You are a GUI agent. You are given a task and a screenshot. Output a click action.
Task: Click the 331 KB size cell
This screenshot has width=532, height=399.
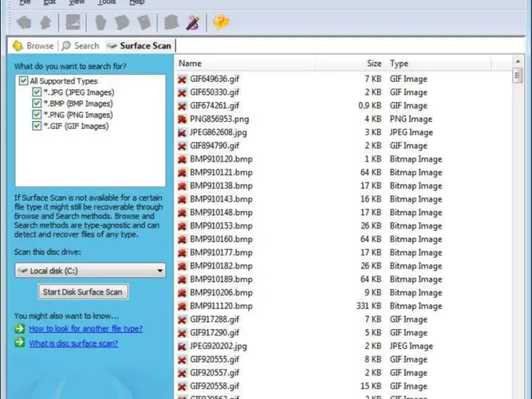coord(369,306)
